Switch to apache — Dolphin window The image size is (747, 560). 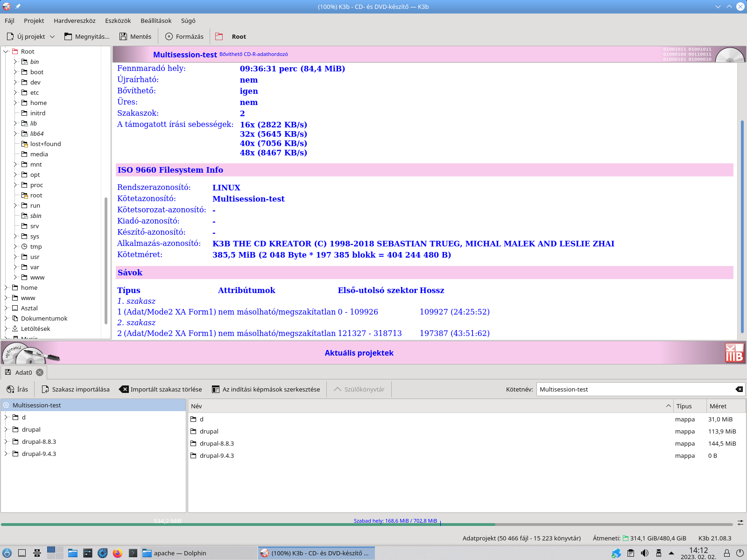[198, 553]
